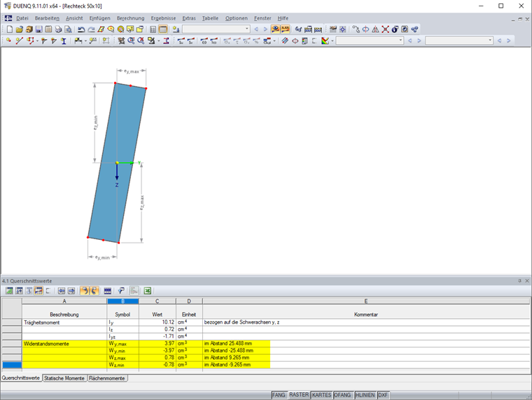
Task: Click the red X delete icon in the top toolbar
Action: coord(385,29)
